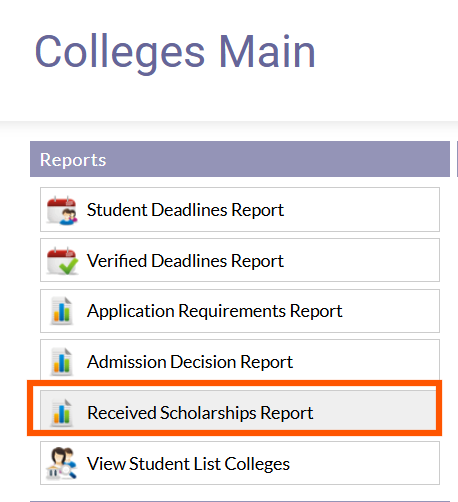Click the adjacent panel header right of Reports
Image resolution: width=458 pixels, height=502 pixels.
click(457, 159)
